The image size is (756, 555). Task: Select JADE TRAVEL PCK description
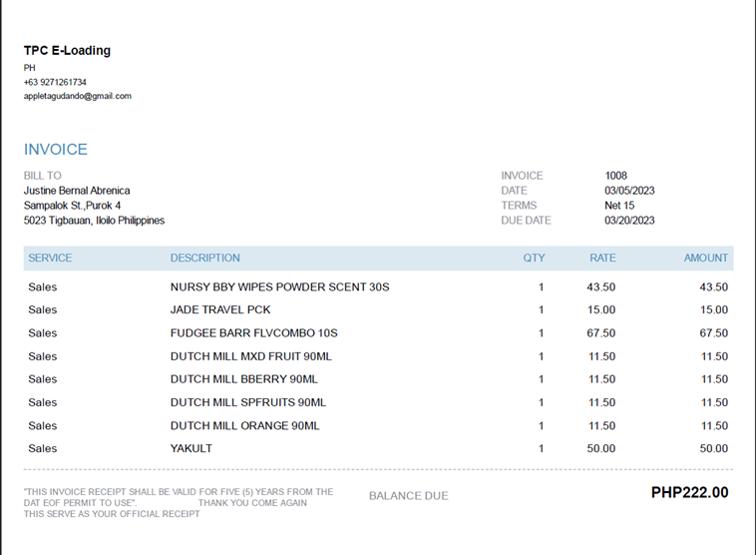220,309
